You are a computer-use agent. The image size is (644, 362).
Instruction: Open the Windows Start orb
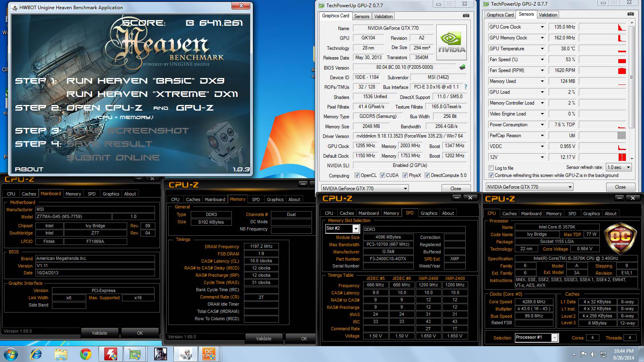point(12,354)
